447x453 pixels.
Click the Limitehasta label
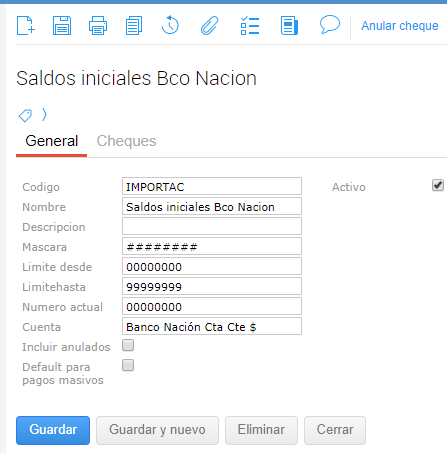coord(54,287)
